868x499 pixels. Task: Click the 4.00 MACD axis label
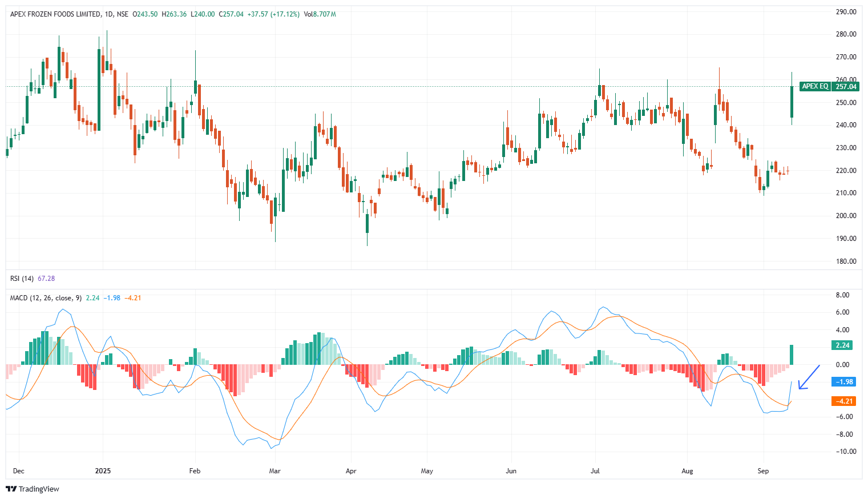pyautogui.click(x=842, y=330)
